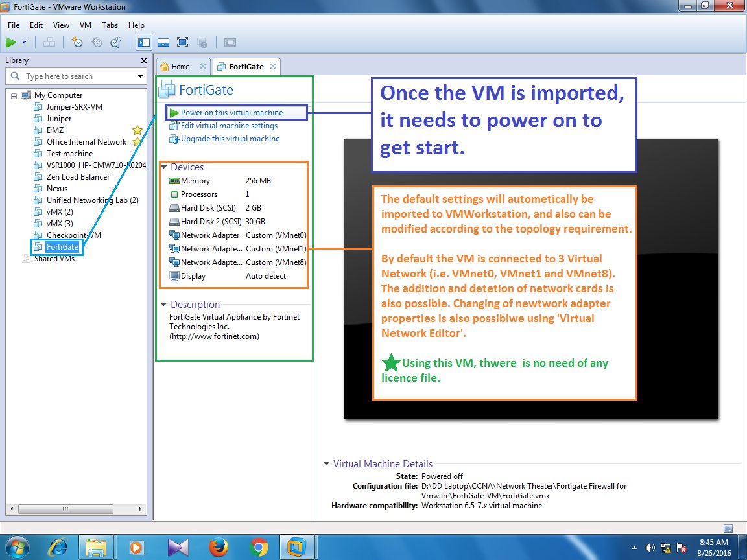Open the File menu
Viewport: 747px width, 560px height.
[x=14, y=25]
